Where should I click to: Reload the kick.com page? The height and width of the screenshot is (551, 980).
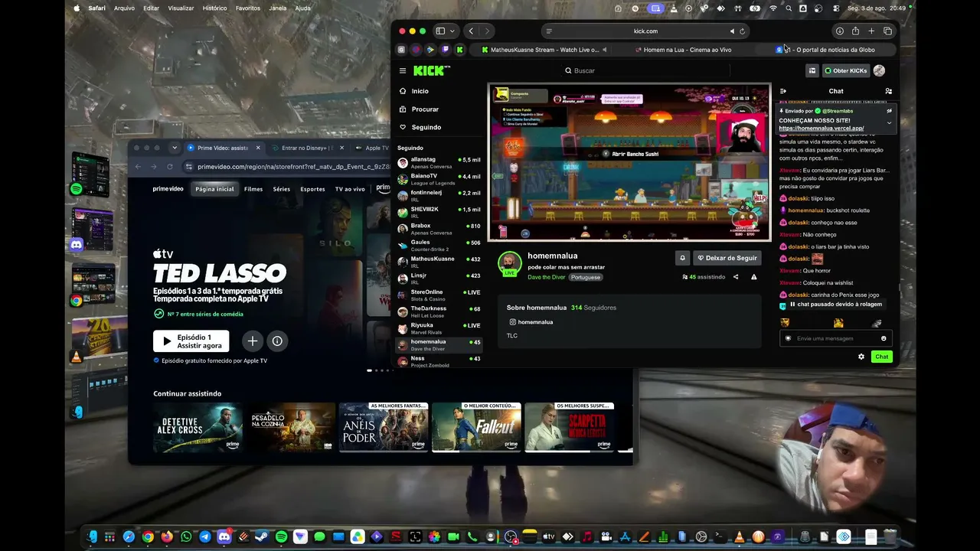[x=742, y=31]
